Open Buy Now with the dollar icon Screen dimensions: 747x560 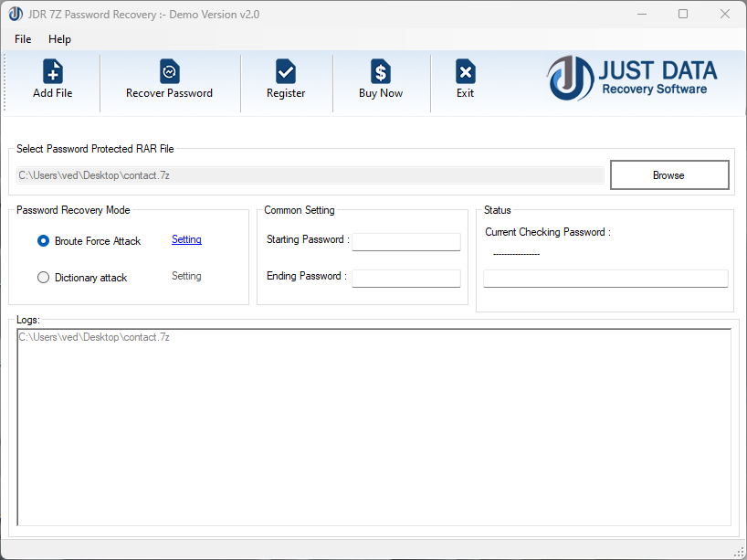pos(381,82)
